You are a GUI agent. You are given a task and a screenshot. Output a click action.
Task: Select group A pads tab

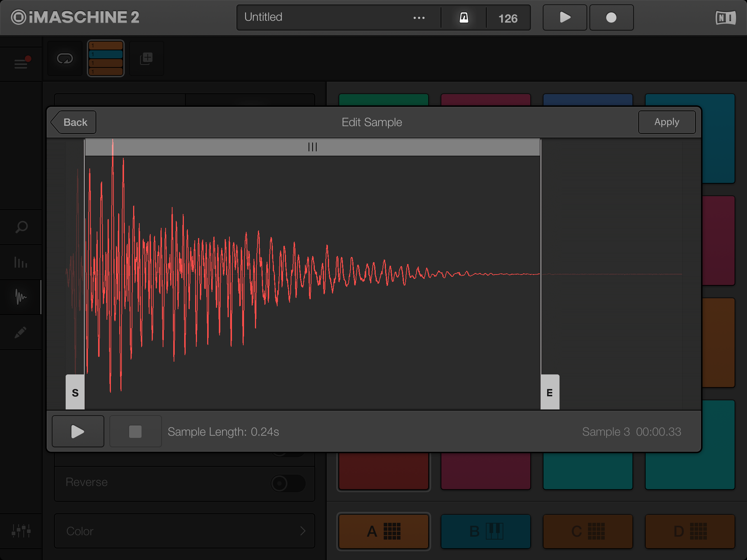(384, 531)
